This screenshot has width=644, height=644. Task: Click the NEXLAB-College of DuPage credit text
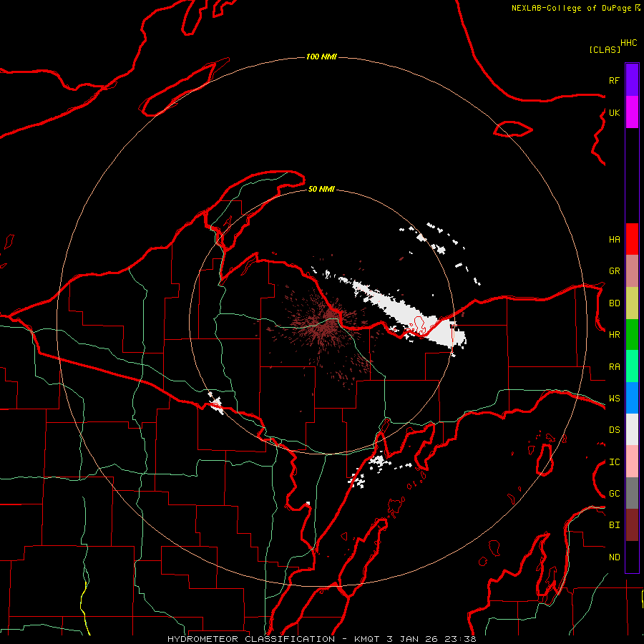click(x=571, y=8)
